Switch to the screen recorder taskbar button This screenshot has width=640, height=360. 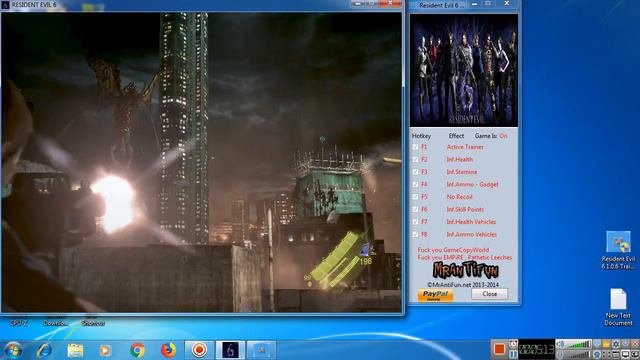pos(199,350)
